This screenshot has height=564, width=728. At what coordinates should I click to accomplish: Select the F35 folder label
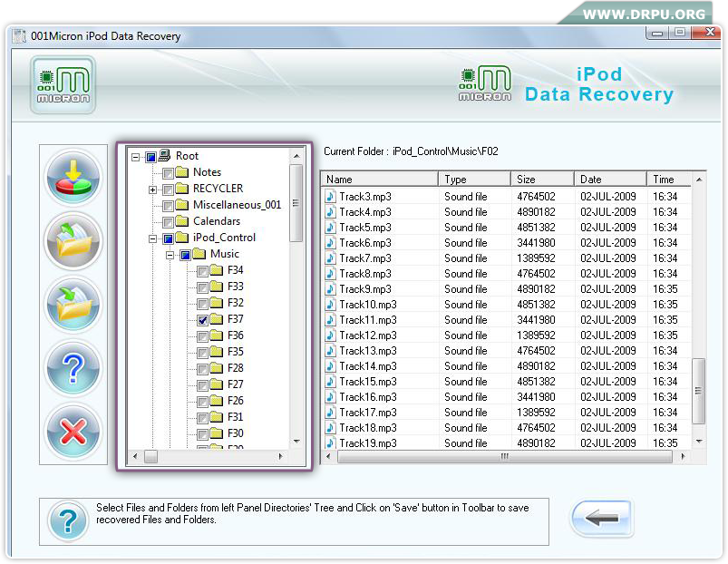[x=236, y=352]
